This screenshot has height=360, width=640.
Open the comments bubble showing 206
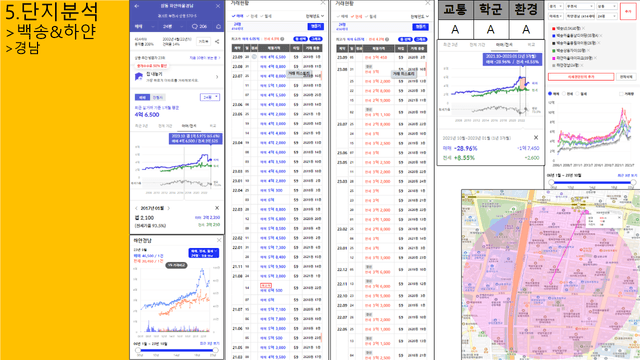point(199,27)
